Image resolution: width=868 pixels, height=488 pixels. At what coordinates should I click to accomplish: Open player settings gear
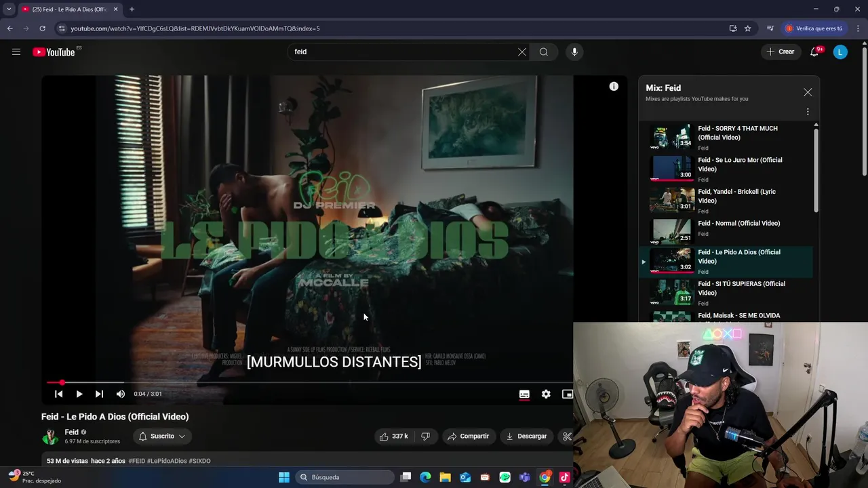pos(546,394)
